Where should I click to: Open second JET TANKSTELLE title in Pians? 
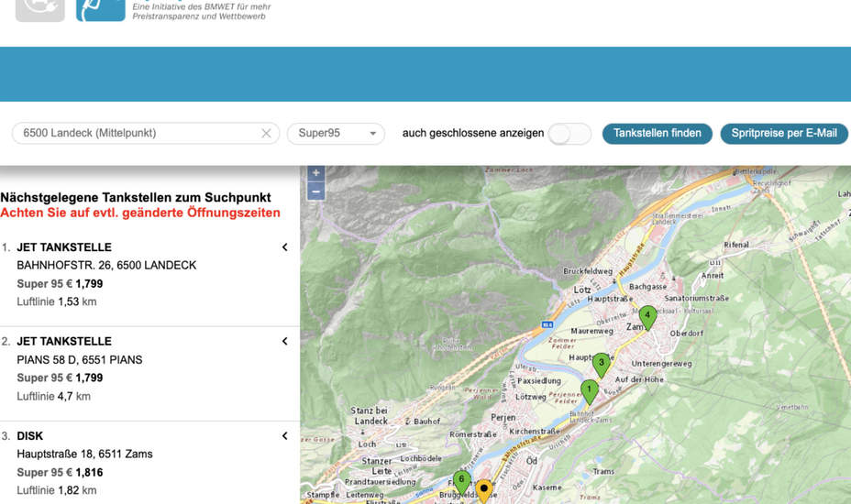[x=64, y=341]
